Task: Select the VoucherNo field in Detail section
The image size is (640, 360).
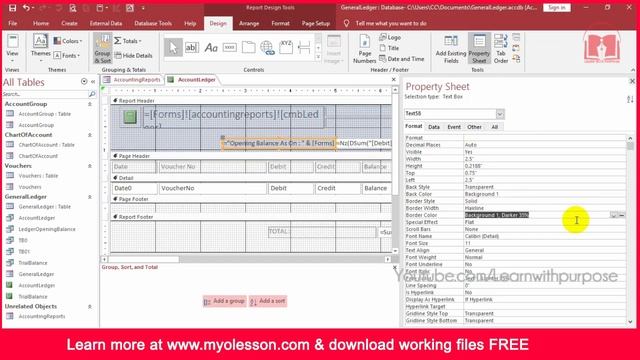Action: point(212,188)
